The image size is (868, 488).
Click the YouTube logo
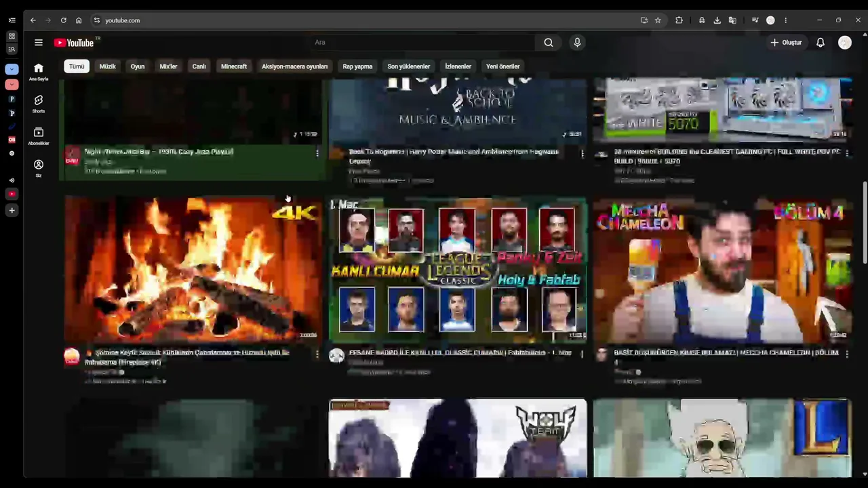point(74,43)
